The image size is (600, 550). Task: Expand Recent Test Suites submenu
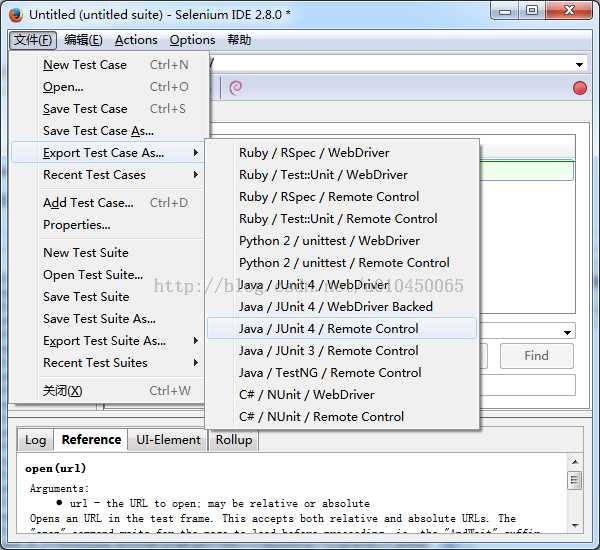[x=107, y=362]
